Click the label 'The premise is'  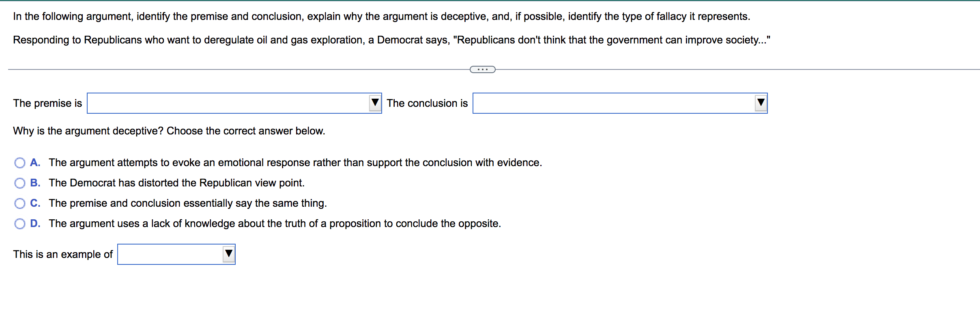tap(47, 103)
